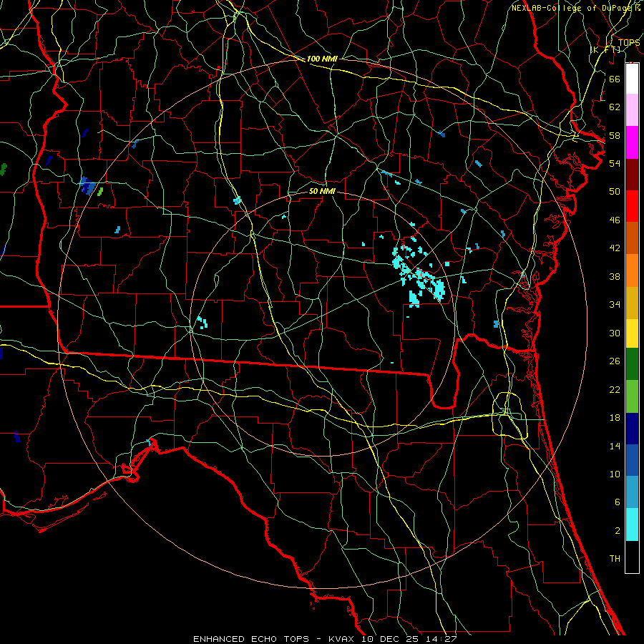Screen dimensions: 644x644
Task: Select the 26 scale label
Action: tap(615, 361)
